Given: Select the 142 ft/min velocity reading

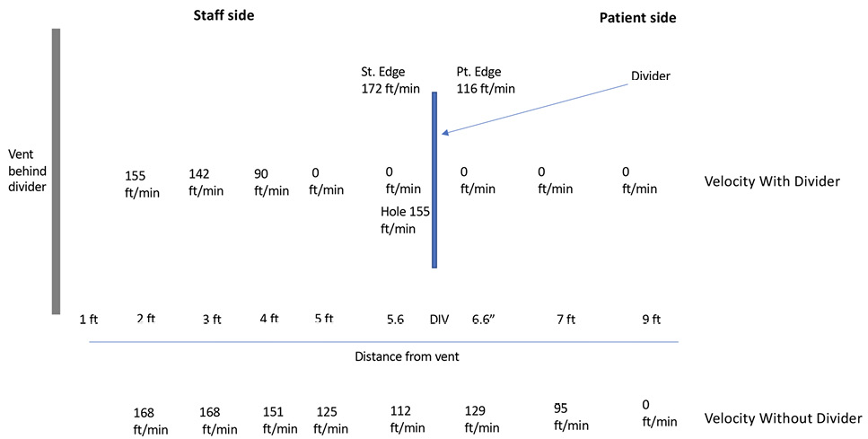Looking at the screenshot, I should click(206, 181).
